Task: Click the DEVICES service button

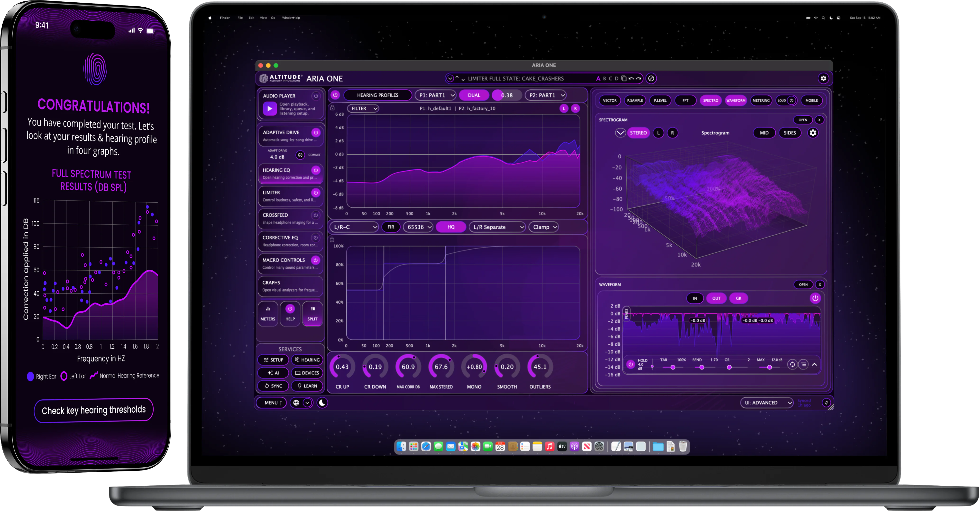Action: click(307, 373)
